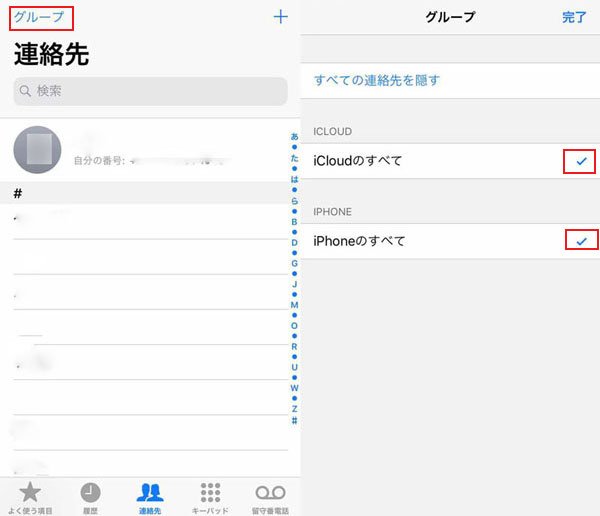The width and height of the screenshot is (600, 516).
Task: Jump to た in the index bar
Action: [294, 158]
